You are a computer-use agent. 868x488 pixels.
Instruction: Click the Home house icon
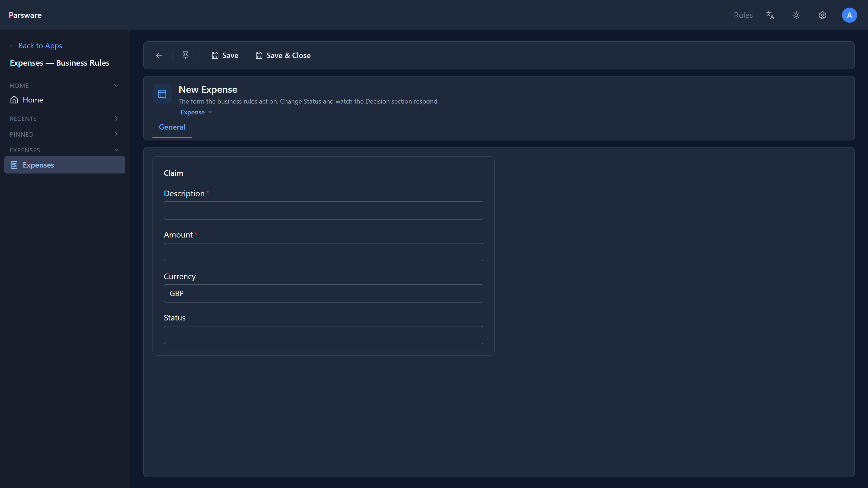(x=14, y=100)
